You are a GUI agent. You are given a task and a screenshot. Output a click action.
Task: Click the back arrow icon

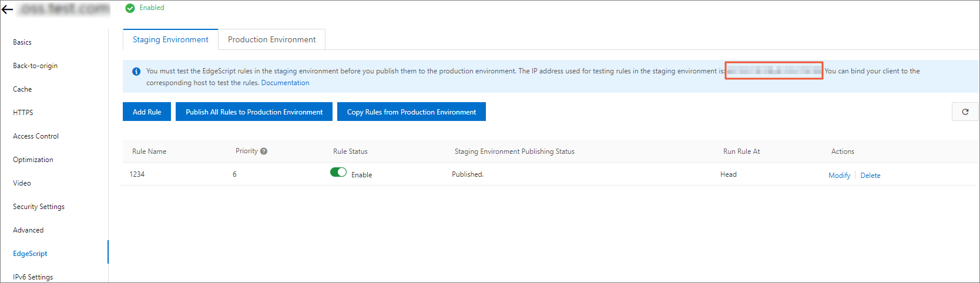tap(7, 9)
